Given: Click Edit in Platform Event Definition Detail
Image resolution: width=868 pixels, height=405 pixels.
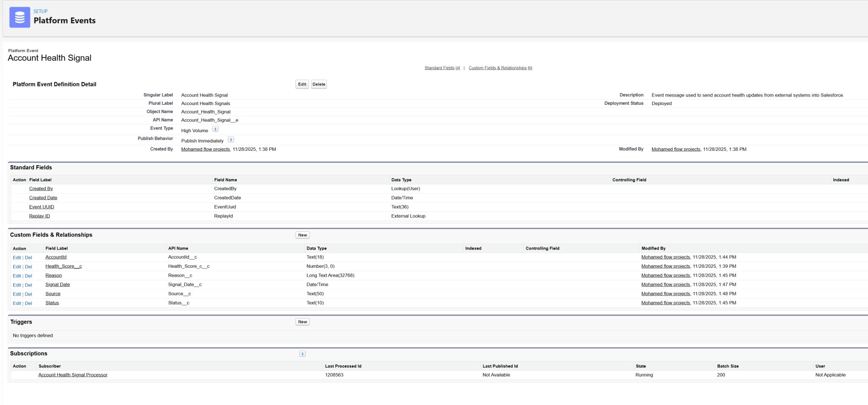Looking at the screenshot, I should tap(302, 84).
